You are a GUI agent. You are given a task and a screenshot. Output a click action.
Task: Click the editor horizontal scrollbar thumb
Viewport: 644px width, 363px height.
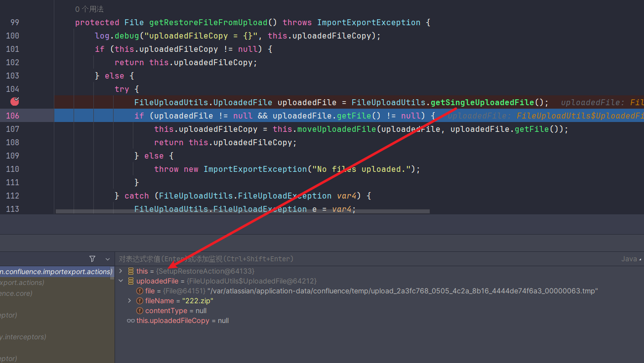[242, 211]
